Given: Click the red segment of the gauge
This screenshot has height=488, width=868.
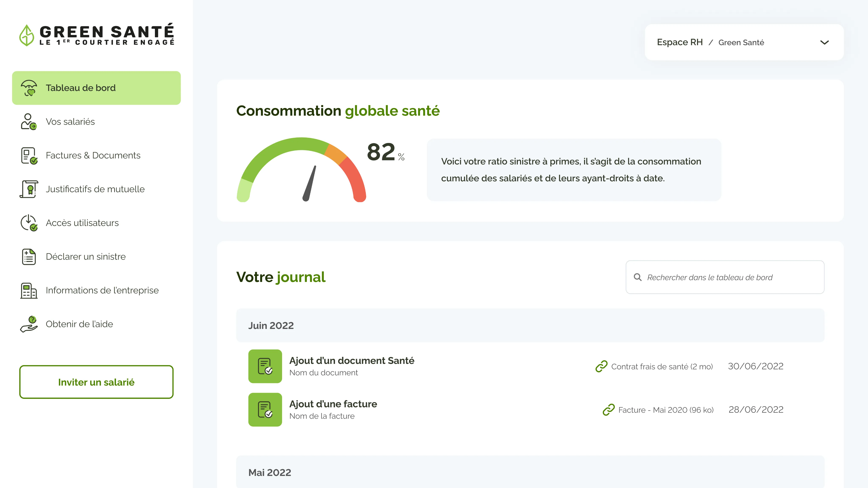Looking at the screenshot, I should 356,180.
